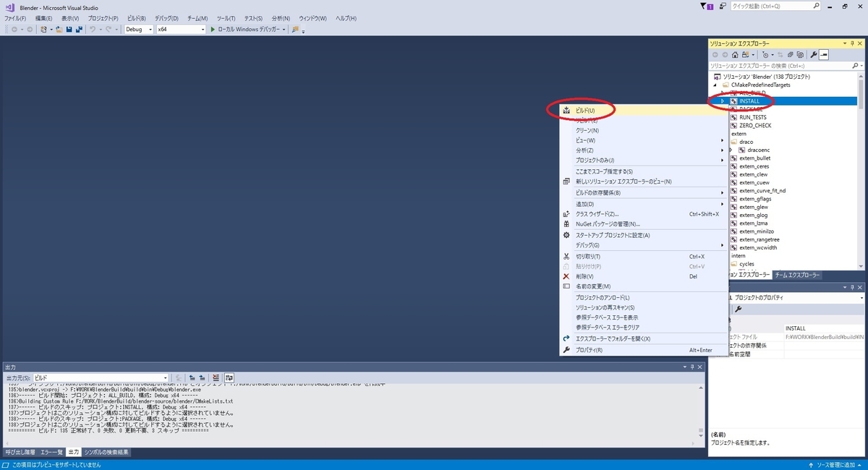The image size is (868, 470).
Task: Select the extern_glew project
Action: point(754,207)
